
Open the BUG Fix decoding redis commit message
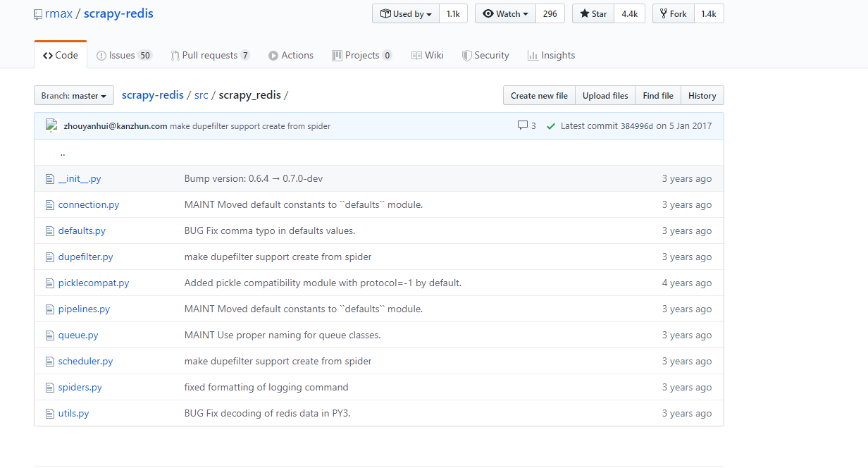[268, 414]
